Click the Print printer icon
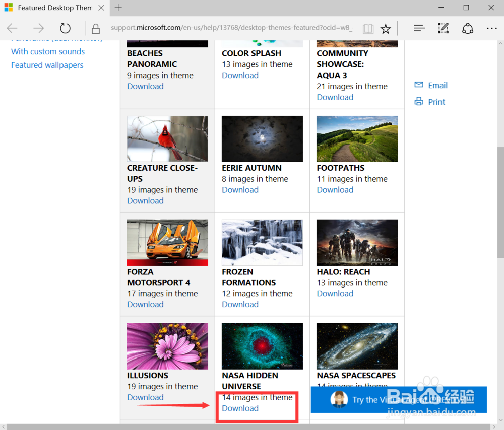 (419, 102)
